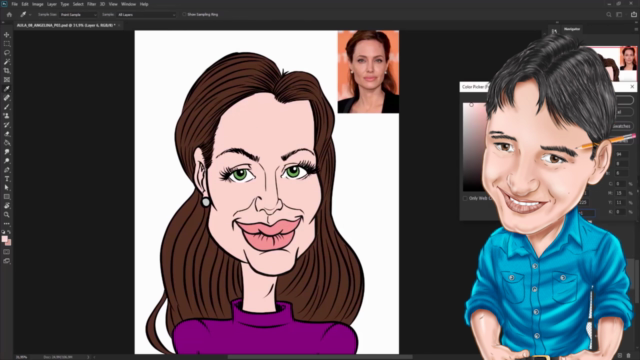640x360 pixels.
Task: Select the Magic Wand tool
Action: coord(7,62)
